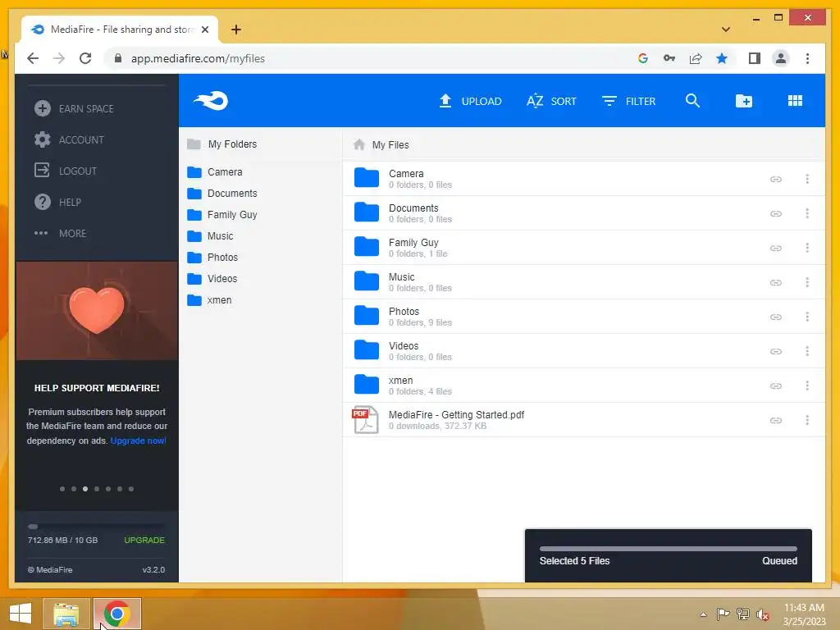This screenshot has width=840, height=630.
Task: Copy share link for Photos folder
Action: [776, 317]
